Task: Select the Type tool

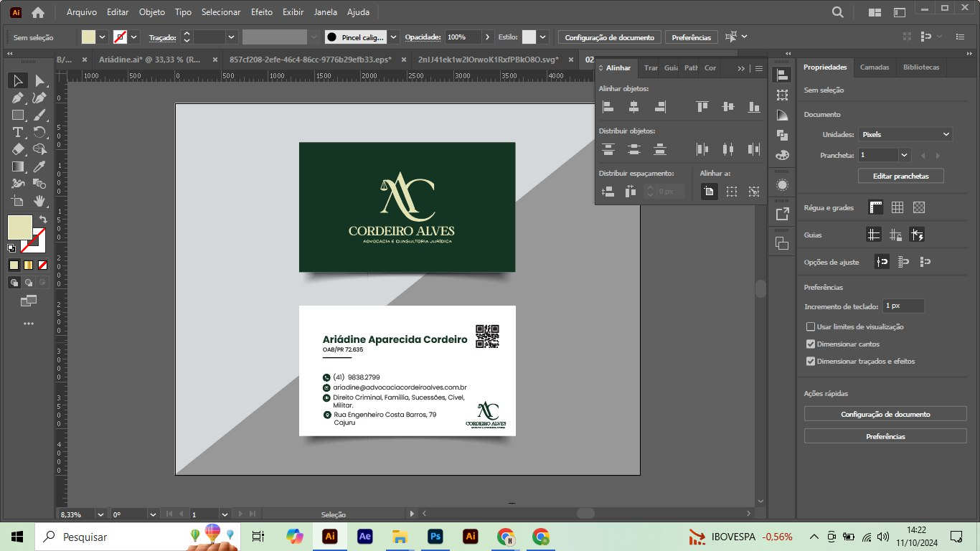Action: coord(19,132)
